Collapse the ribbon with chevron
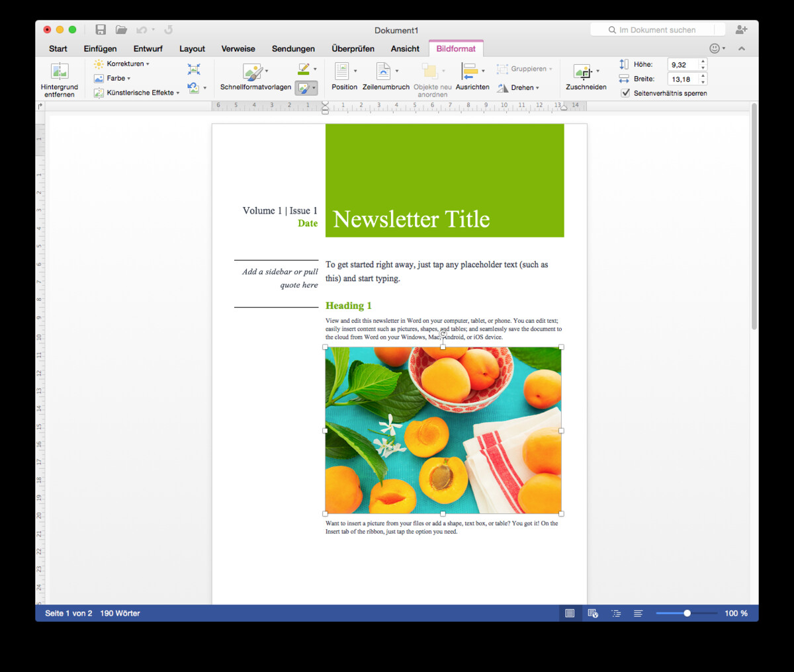Image resolution: width=794 pixels, height=672 pixels. pyautogui.click(x=741, y=48)
